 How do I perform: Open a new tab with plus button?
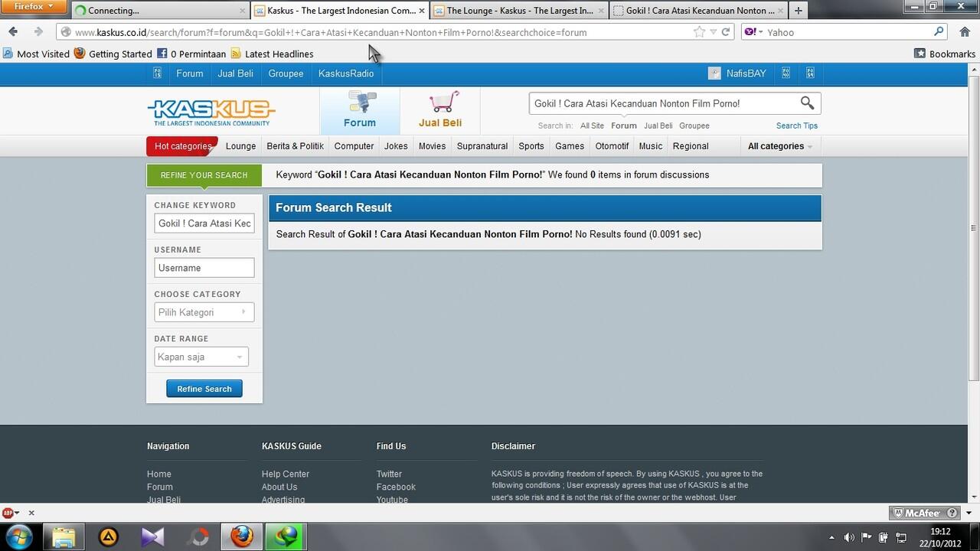tap(798, 11)
